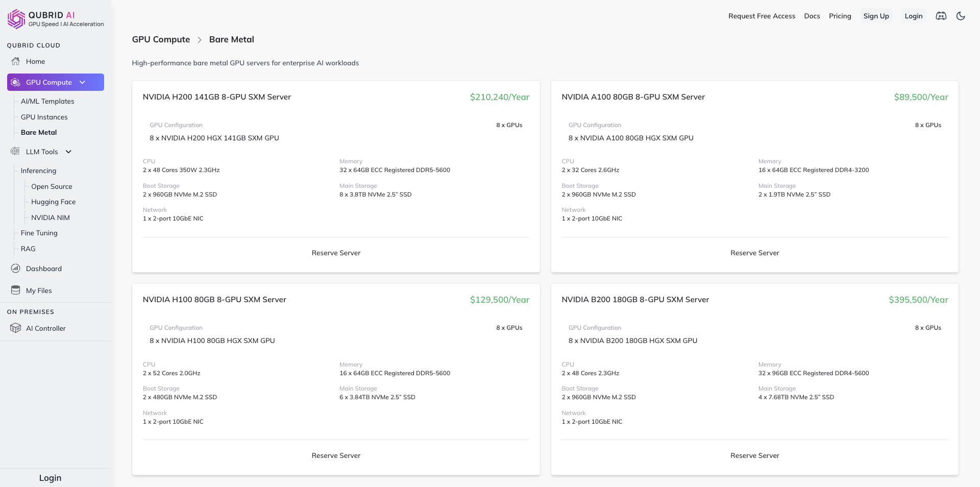Click 2 x 1.9TB NVMe storage value

tap(794, 194)
